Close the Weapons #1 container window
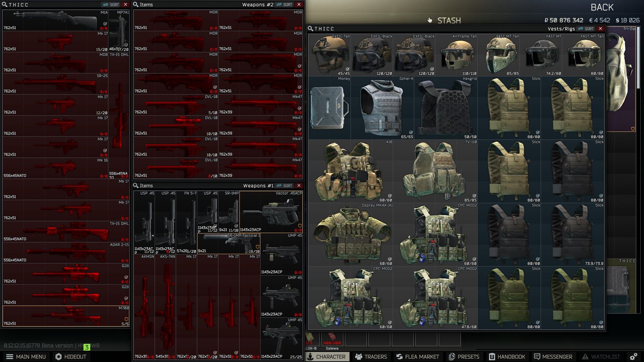Screen dimensions: 644x362 299,186
